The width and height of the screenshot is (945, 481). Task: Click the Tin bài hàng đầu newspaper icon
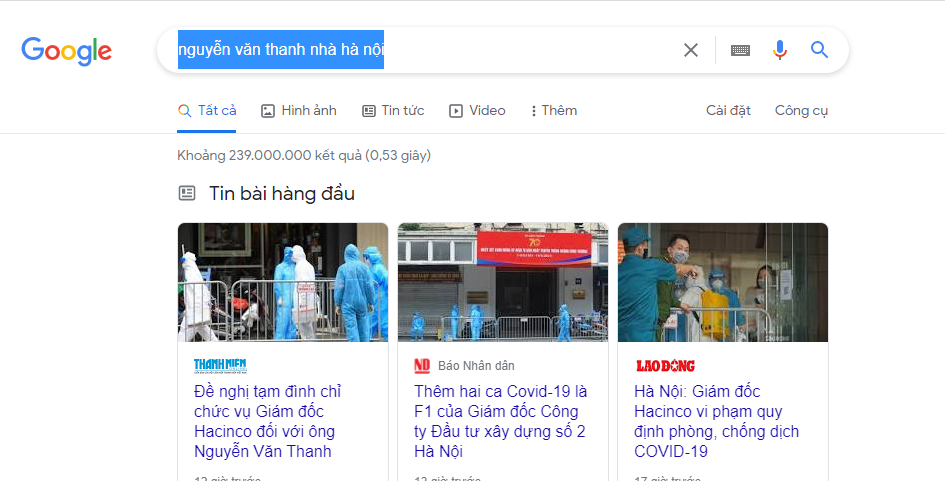(x=187, y=193)
